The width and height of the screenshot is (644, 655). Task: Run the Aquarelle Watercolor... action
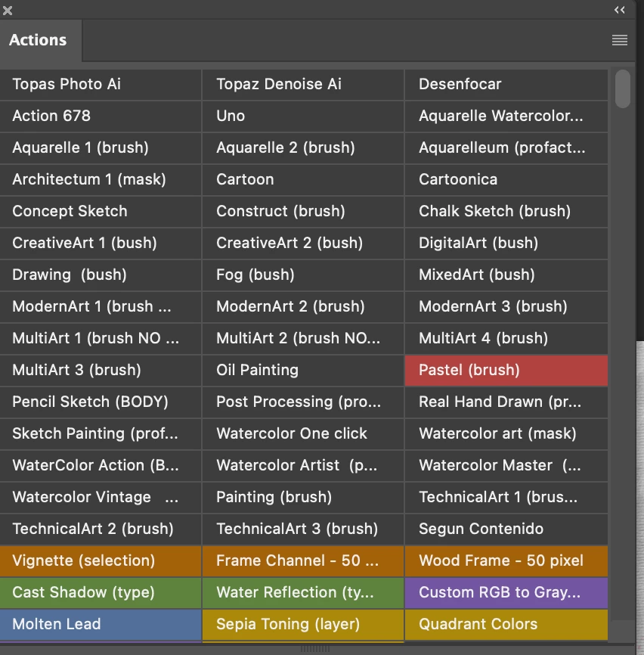(x=506, y=116)
